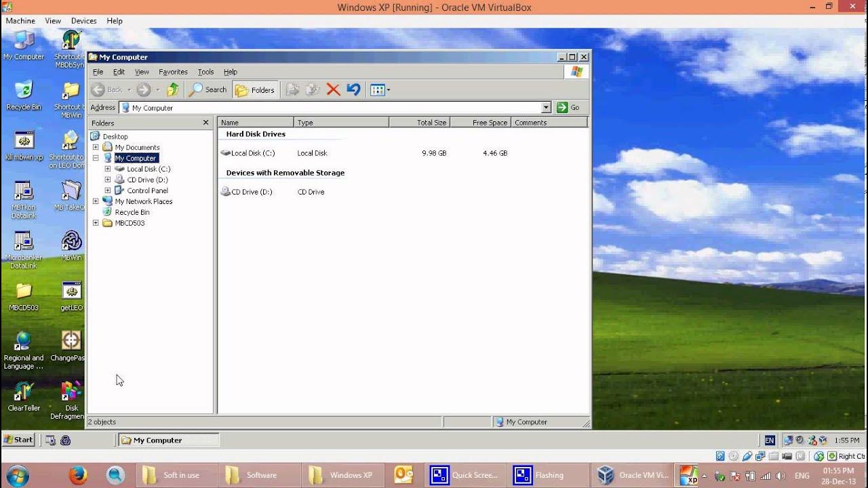Open VirtualBox Devices menu
Image resolution: width=868 pixels, height=488 pixels.
pyautogui.click(x=84, y=21)
